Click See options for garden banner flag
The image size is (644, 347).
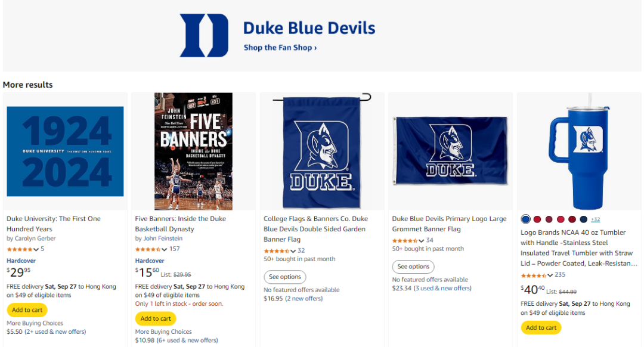(284, 277)
